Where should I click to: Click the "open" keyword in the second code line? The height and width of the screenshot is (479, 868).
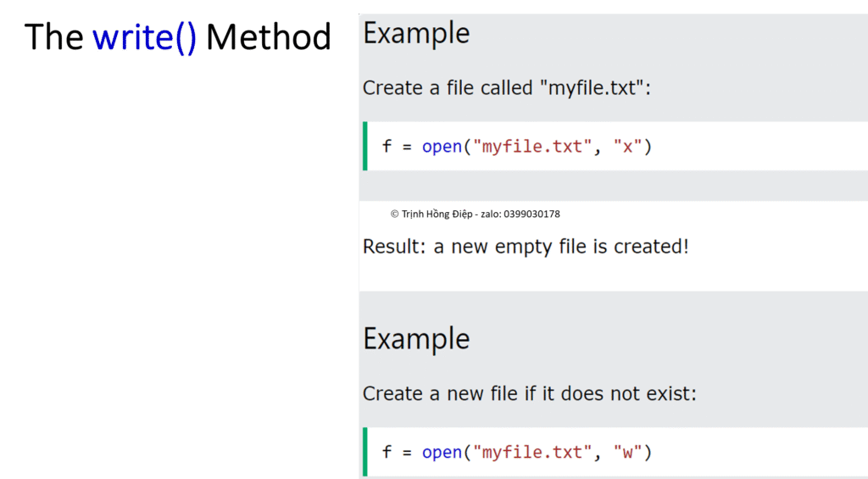(442, 452)
